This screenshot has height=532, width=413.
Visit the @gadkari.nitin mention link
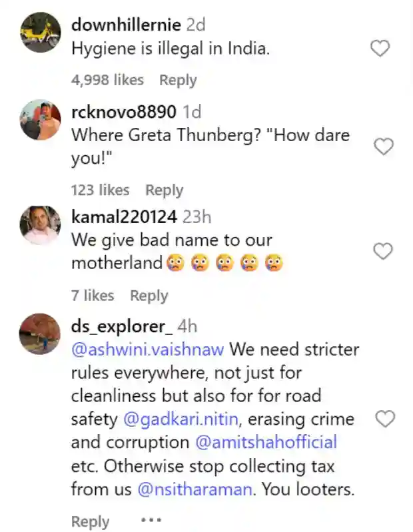point(174,419)
